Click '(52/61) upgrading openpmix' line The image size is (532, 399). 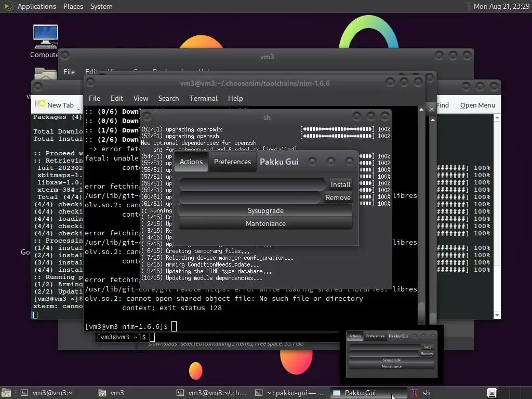[x=181, y=129]
